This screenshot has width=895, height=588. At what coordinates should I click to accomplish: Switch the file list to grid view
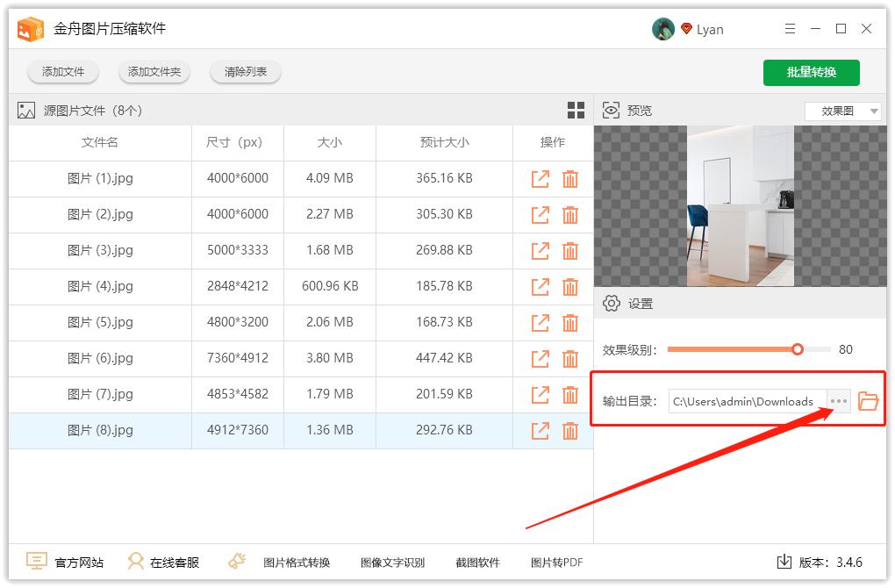(x=576, y=110)
